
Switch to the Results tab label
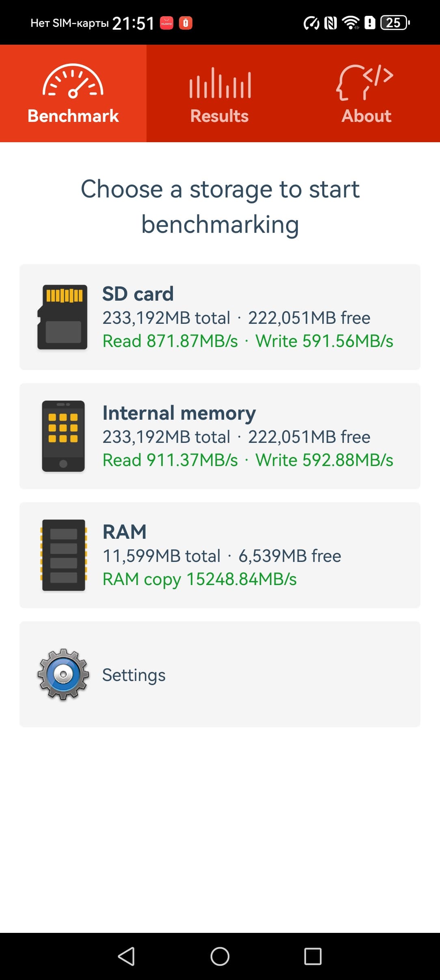(x=220, y=116)
